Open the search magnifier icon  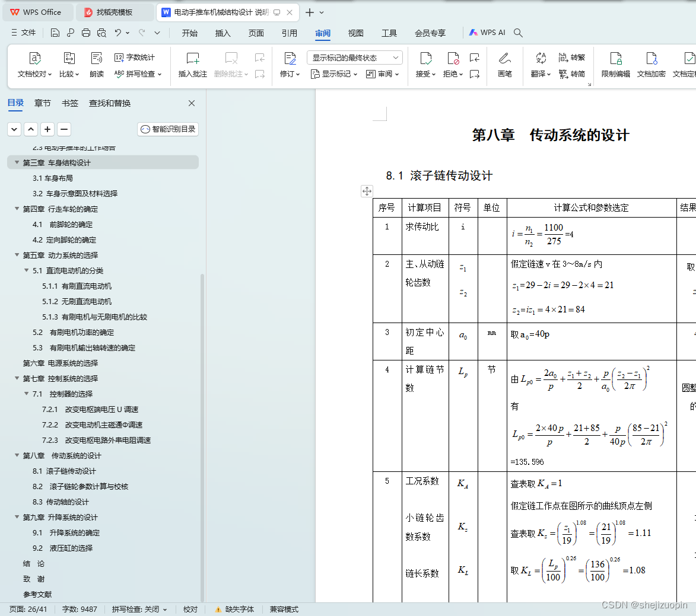coord(518,33)
